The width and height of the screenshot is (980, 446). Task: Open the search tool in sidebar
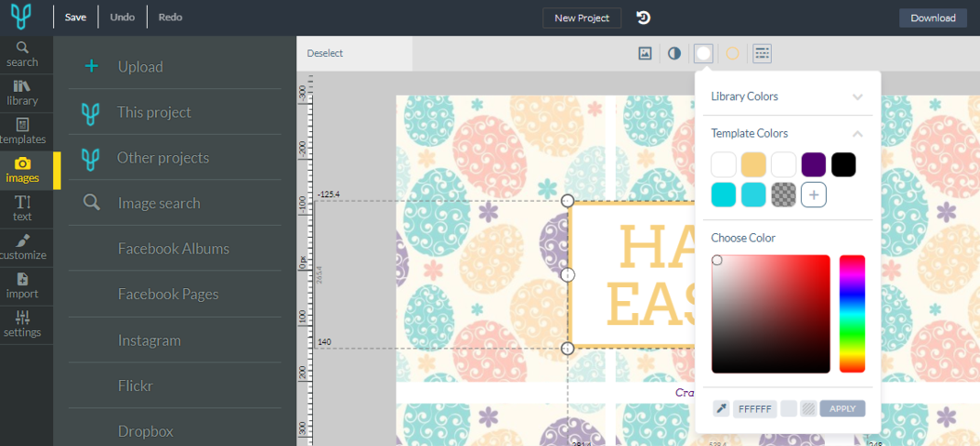[21, 54]
